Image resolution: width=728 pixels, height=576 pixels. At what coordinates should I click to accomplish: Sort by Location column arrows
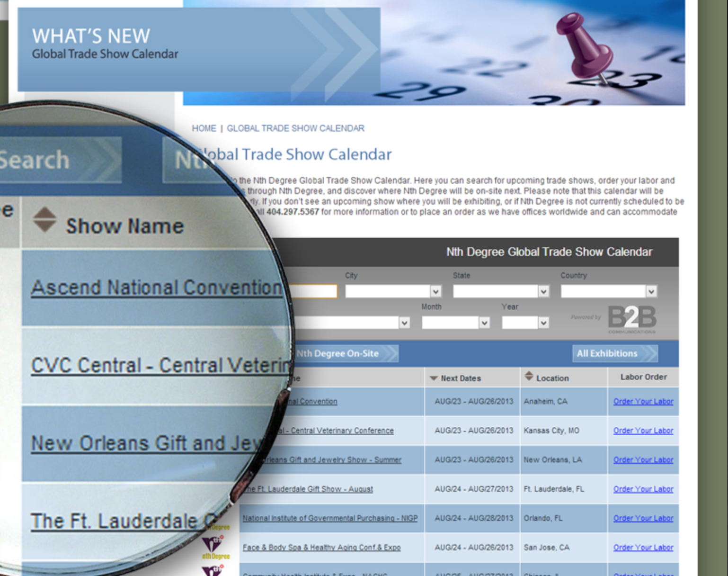[529, 377]
